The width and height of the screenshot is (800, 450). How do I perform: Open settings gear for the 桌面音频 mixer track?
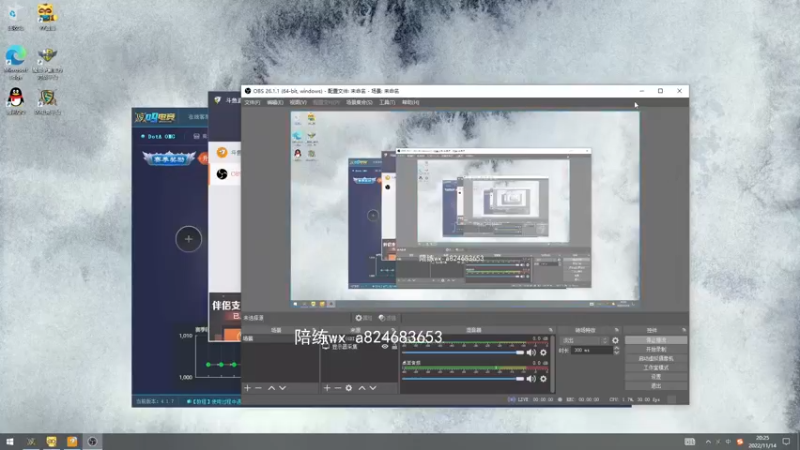point(543,379)
